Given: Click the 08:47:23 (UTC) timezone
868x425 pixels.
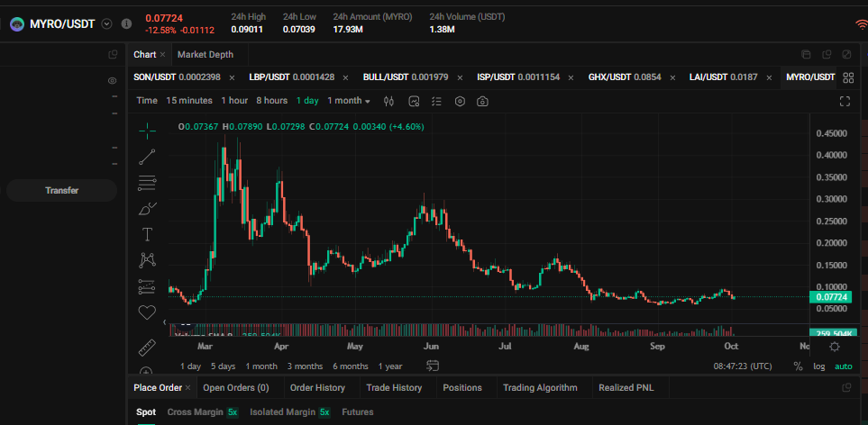Looking at the screenshot, I should 743,366.
